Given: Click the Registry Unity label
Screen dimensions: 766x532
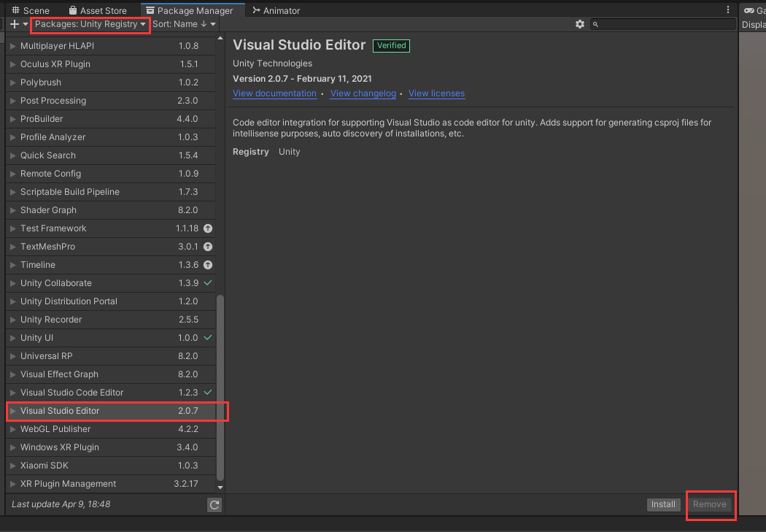Looking at the screenshot, I should (266, 152).
